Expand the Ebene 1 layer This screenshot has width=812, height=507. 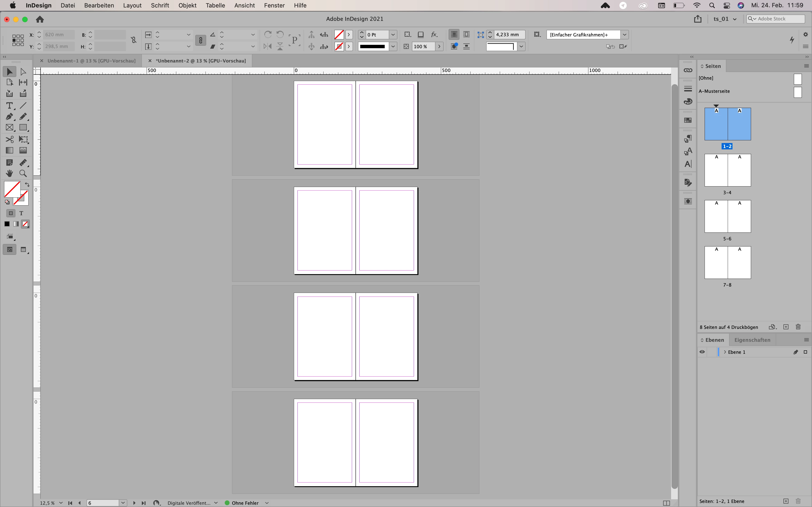[725, 352]
